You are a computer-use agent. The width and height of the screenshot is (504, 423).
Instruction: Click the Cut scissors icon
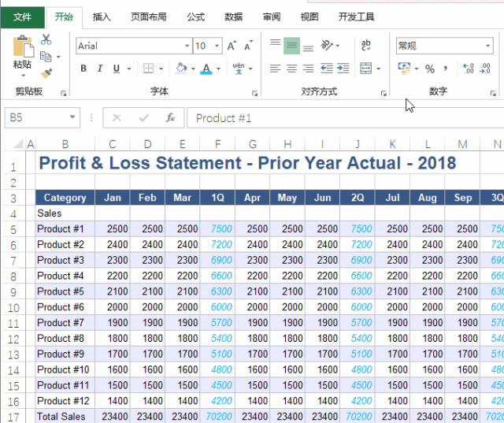pos(46,39)
